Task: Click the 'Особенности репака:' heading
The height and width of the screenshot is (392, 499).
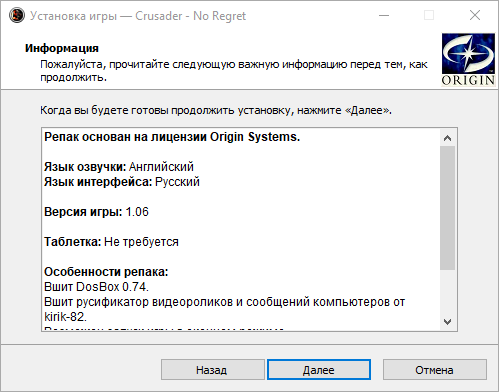Action: [x=106, y=272]
